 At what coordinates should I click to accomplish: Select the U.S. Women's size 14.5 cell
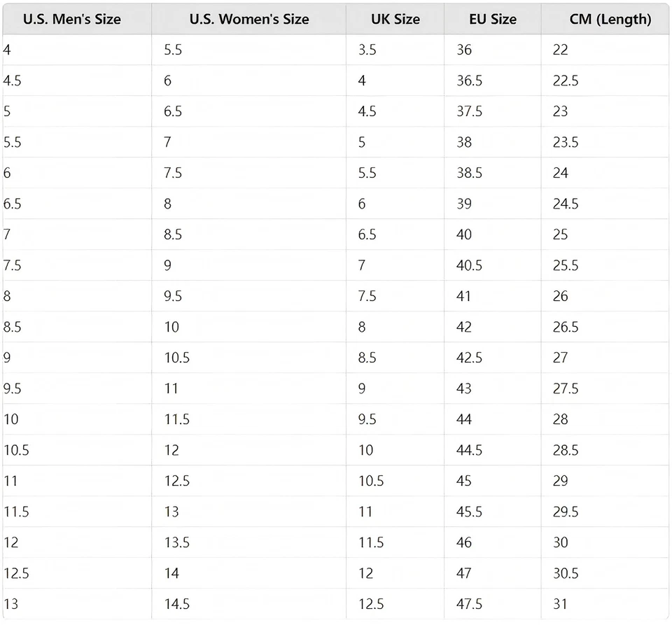pyautogui.click(x=176, y=604)
